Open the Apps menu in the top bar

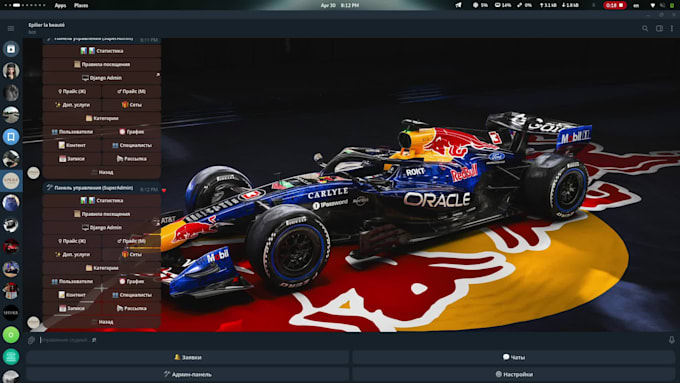click(60, 5)
